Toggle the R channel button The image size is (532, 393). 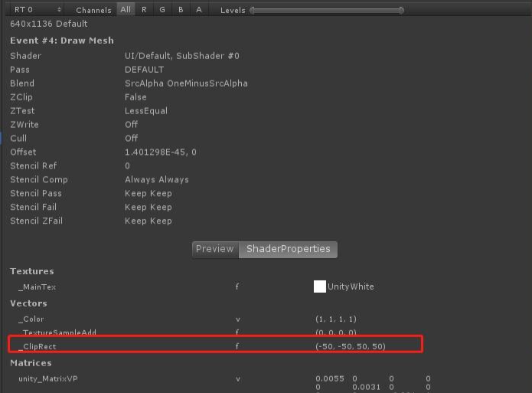(144, 9)
